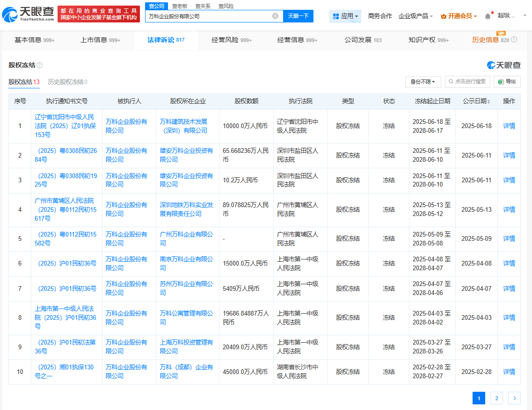Switch to 历史股权冻结 sub-tab
This screenshot has height=410, width=532.
pyautogui.click(x=67, y=82)
